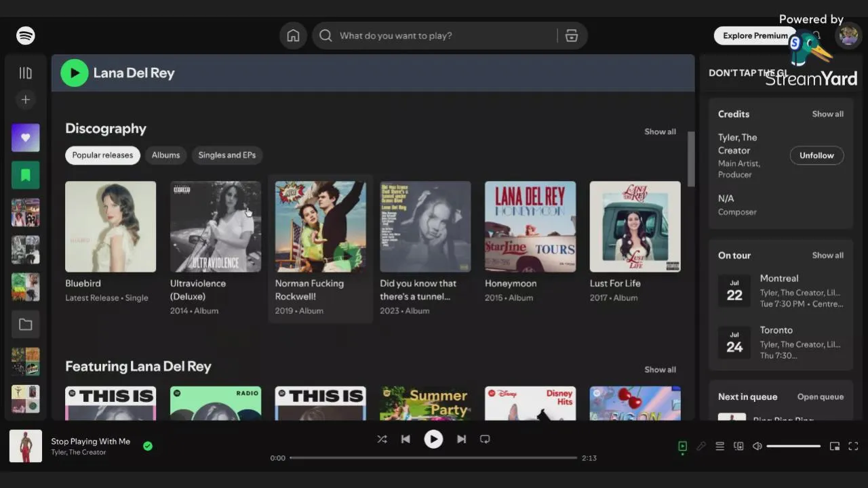Click the song progress bar
The width and height of the screenshot is (868, 488).
click(x=433, y=457)
